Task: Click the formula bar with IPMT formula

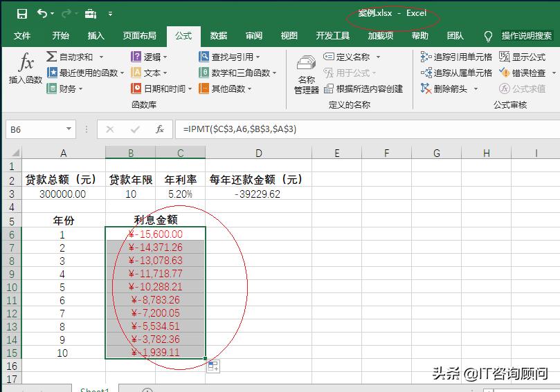Action: click(367, 129)
